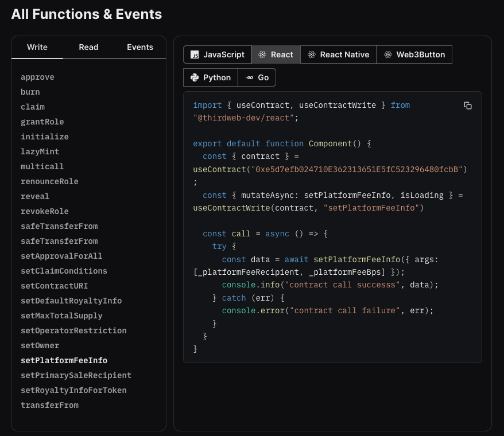Click the contract address 0xe5d7efb... string
The image size is (504, 436).
(357, 169)
